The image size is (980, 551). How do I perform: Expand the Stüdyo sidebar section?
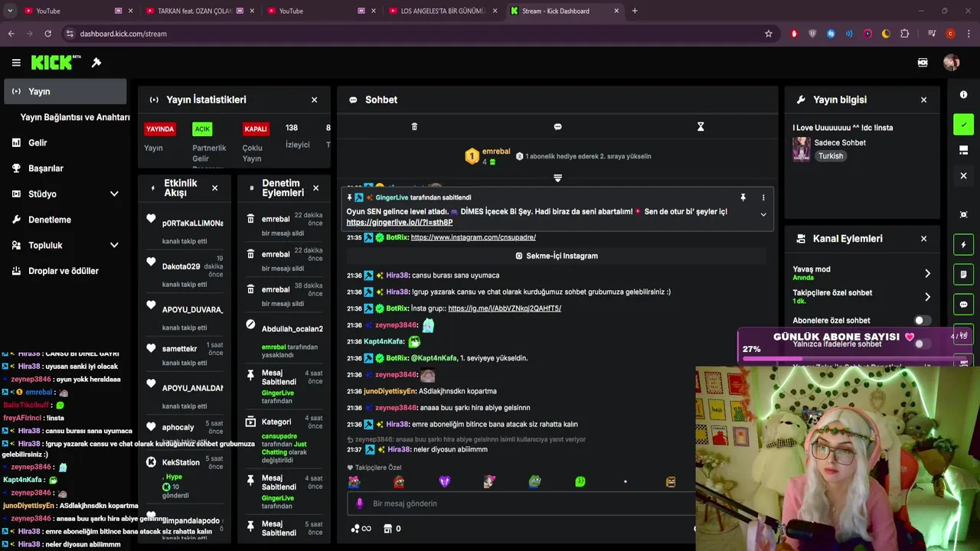(x=65, y=194)
